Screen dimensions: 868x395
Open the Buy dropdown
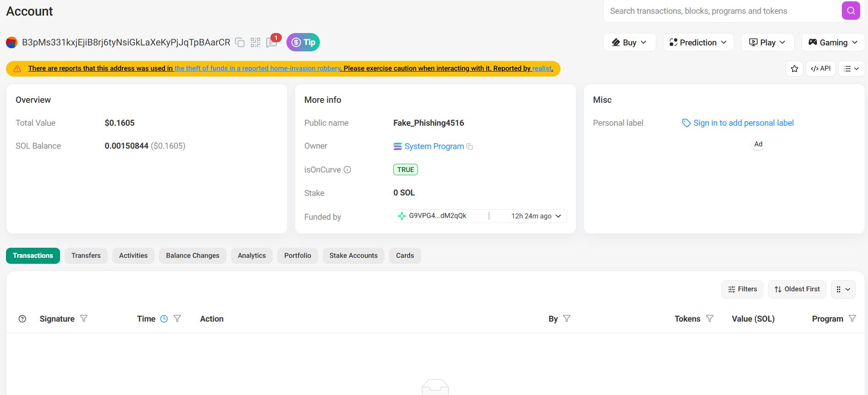point(630,42)
